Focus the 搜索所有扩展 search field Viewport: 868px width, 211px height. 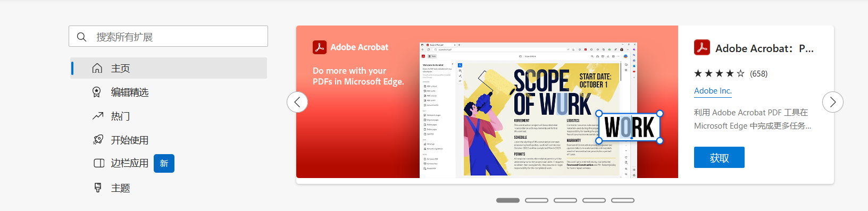click(x=168, y=36)
